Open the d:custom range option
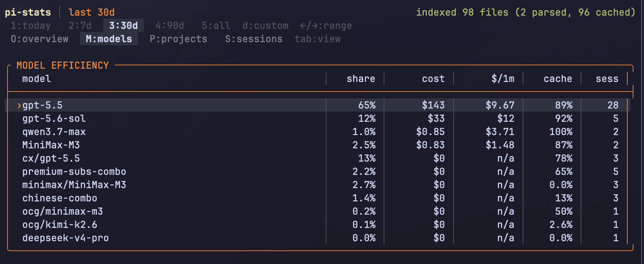 point(265,26)
